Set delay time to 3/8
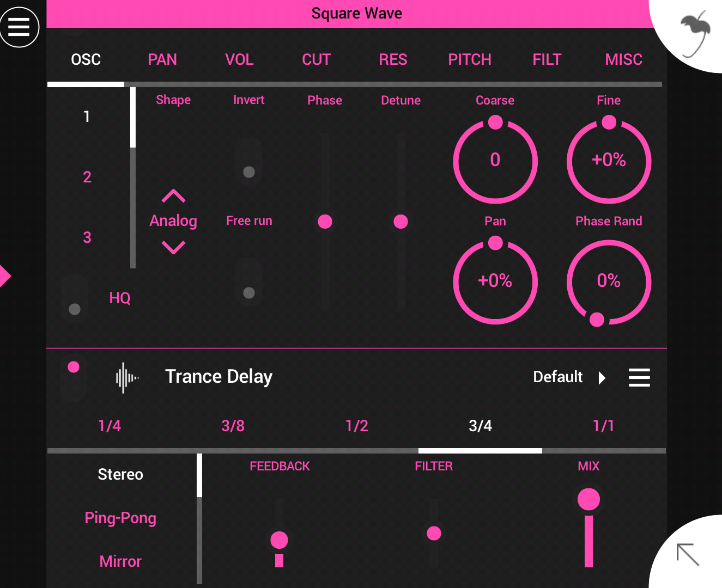 [233, 426]
